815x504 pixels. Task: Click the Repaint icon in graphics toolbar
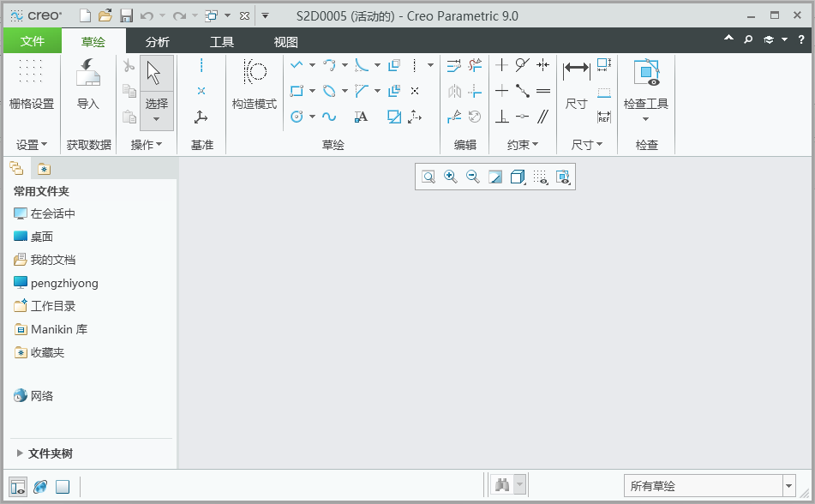pos(495,177)
